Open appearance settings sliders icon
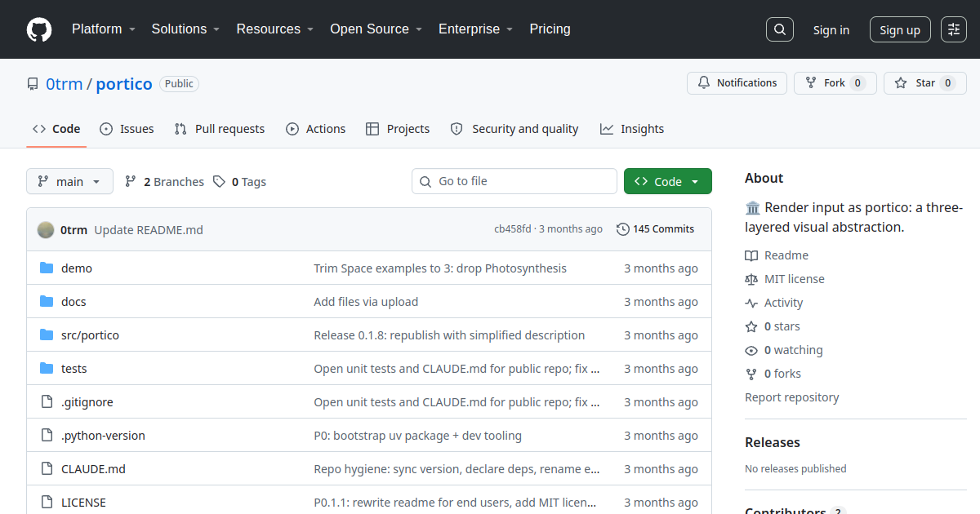Image resolution: width=980 pixels, height=514 pixels. [x=954, y=29]
